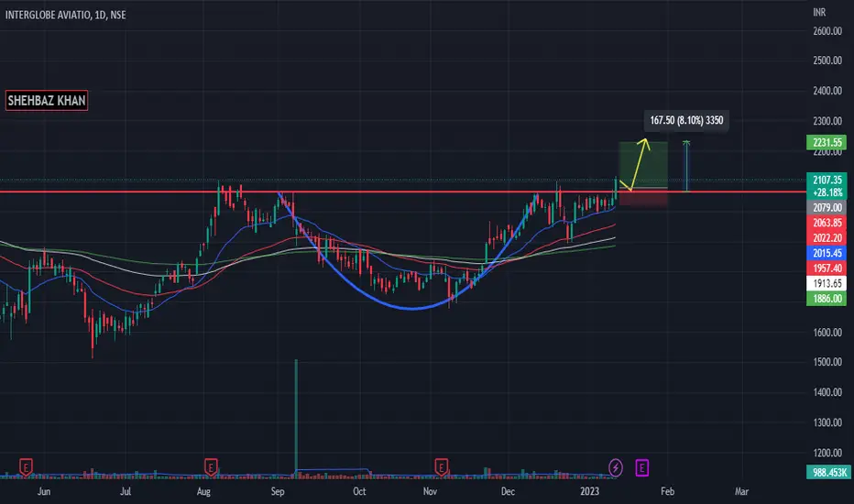Select the yellow arrow projection drawing
854x504 pixels.
(640, 163)
